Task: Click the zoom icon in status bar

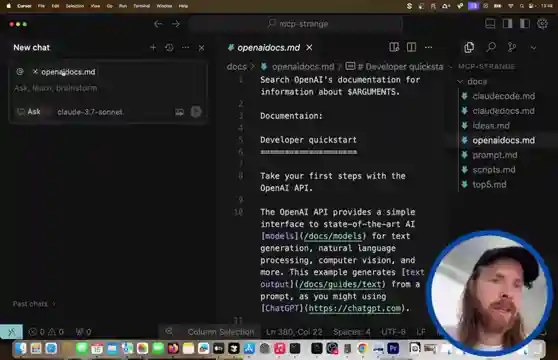Action: 169,332
